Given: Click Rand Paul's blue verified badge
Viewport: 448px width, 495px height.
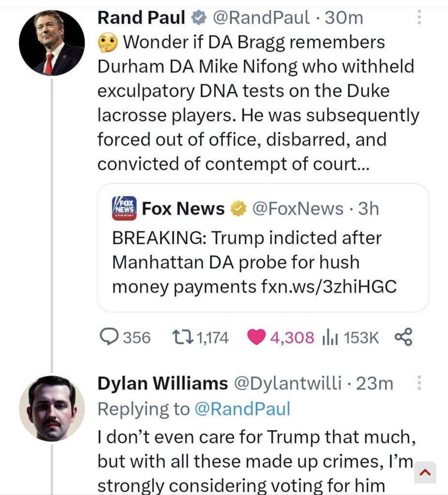Looking at the screenshot, I should click(x=198, y=18).
